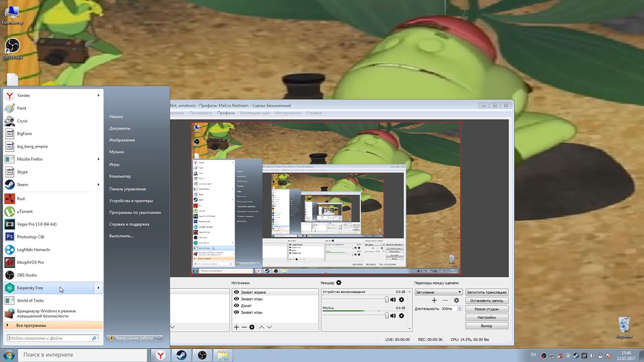Open Коллекция сцен menu in OBS

[x=255, y=113]
